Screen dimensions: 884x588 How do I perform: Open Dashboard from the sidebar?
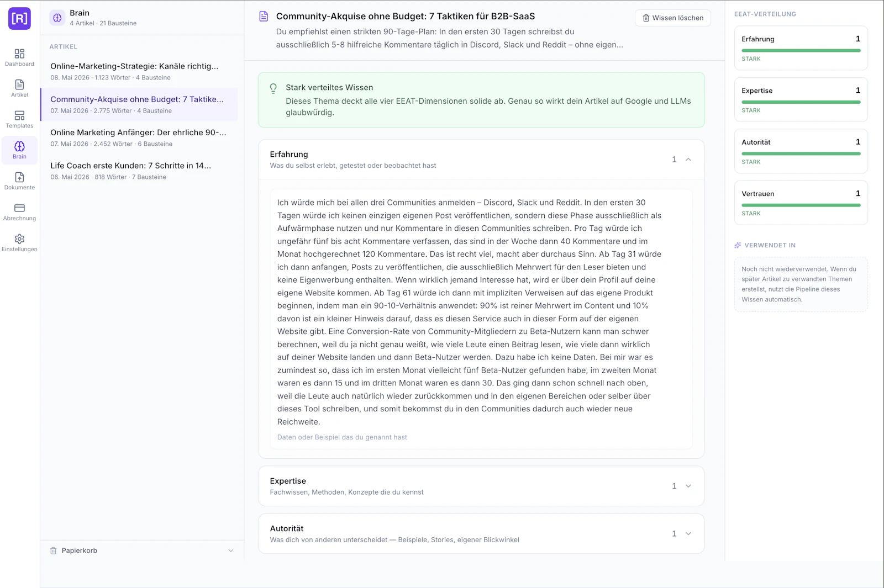19,57
